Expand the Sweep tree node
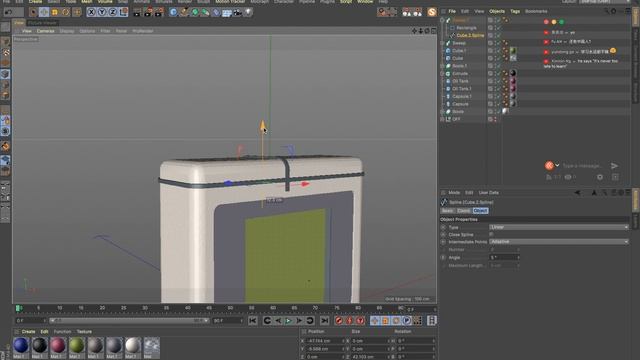Screen dimensions: 640x360 click(442, 43)
